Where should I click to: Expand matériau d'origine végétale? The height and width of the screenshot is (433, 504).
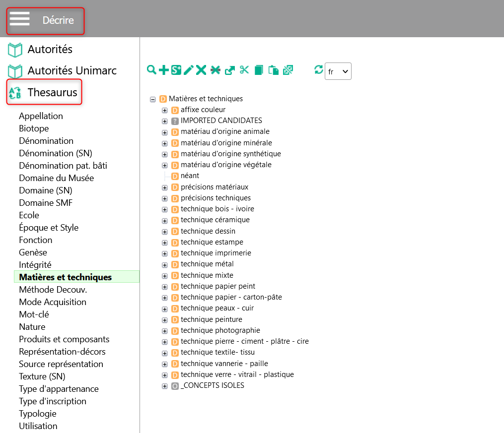(164, 165)
